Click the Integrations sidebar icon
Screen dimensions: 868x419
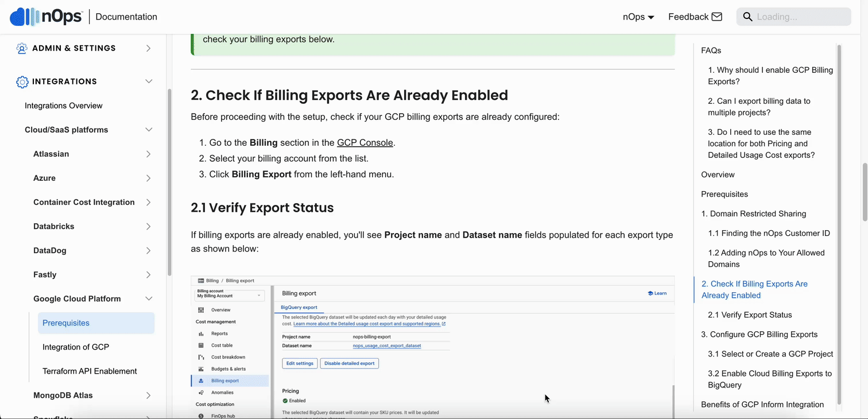point(22,82)
